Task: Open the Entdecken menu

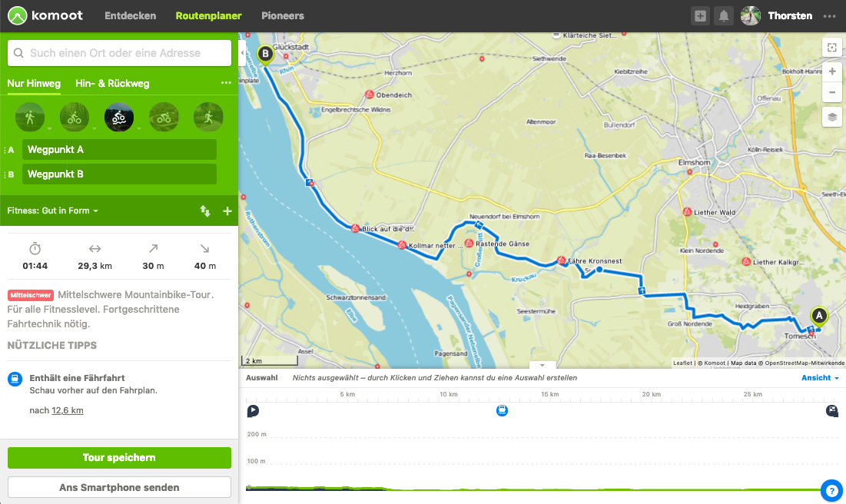Action: click(131, 15)
